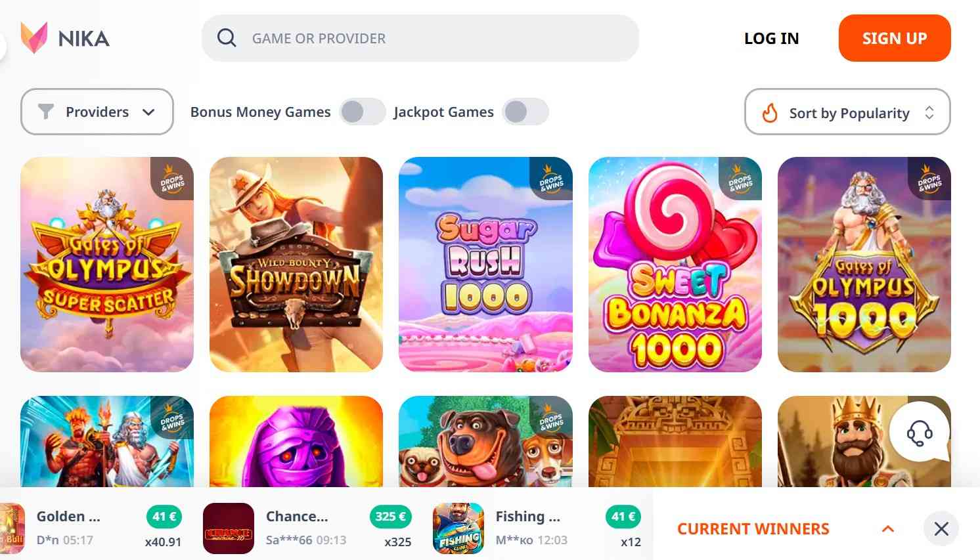Close the current winners bar

coord(941,528)
